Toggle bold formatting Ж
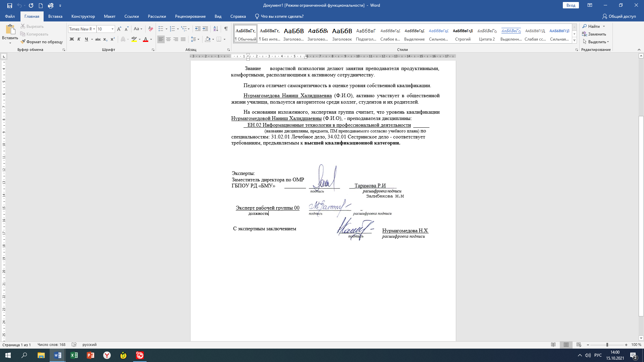 pyautogui.click(x=71, y=39)
